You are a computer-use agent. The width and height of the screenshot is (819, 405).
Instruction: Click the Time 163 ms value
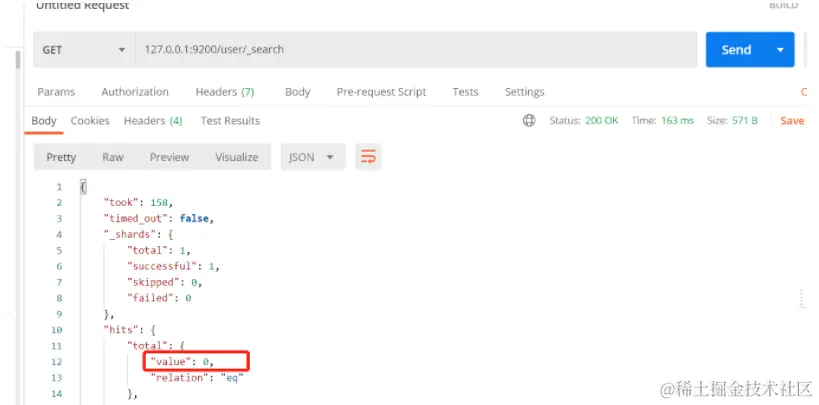(x=677, y=121)
